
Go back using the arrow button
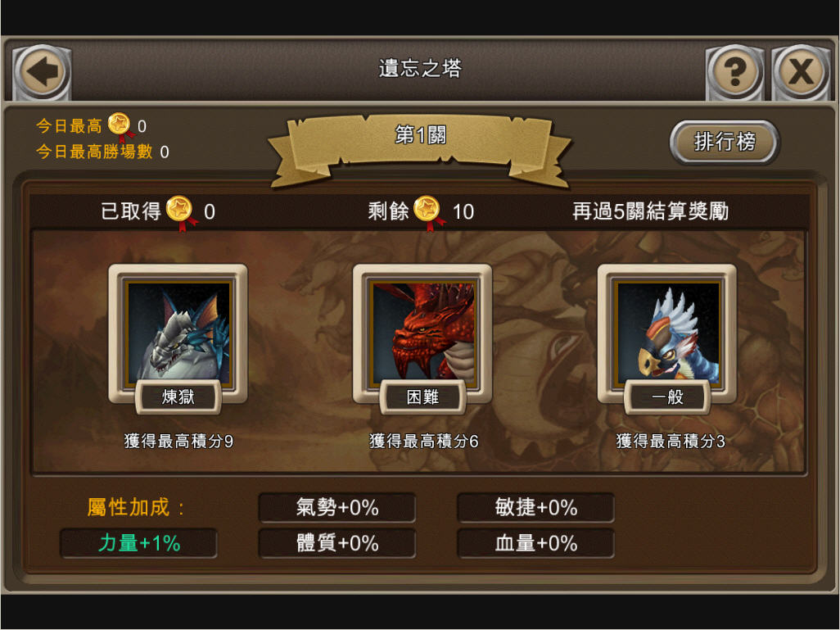42,72
